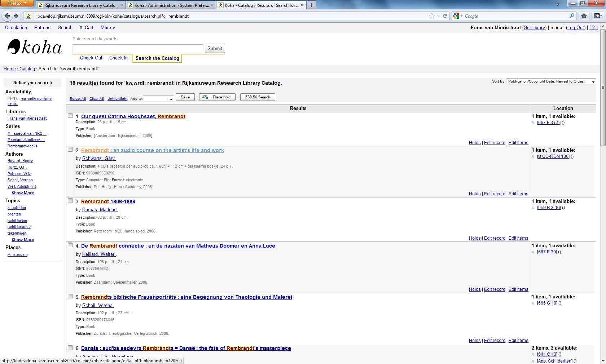
Task: Click the browser forward arrow button
Action: point(16,16)
